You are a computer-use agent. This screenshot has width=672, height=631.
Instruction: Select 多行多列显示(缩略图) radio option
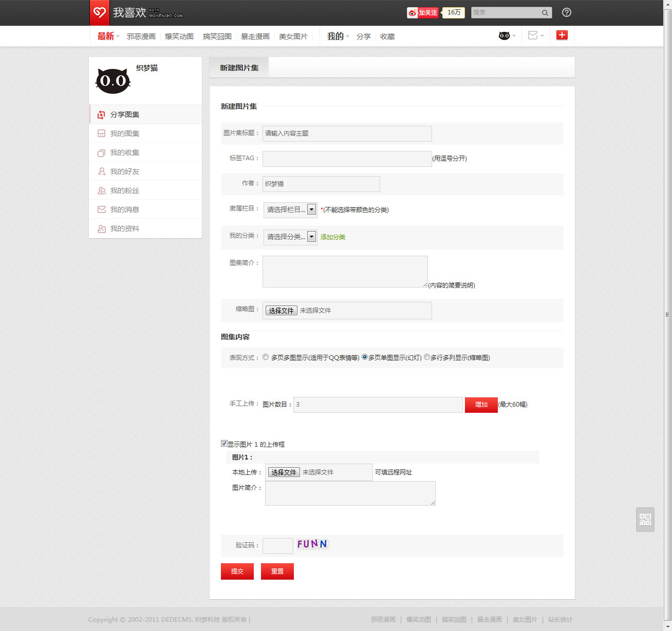tap(427, 357)
